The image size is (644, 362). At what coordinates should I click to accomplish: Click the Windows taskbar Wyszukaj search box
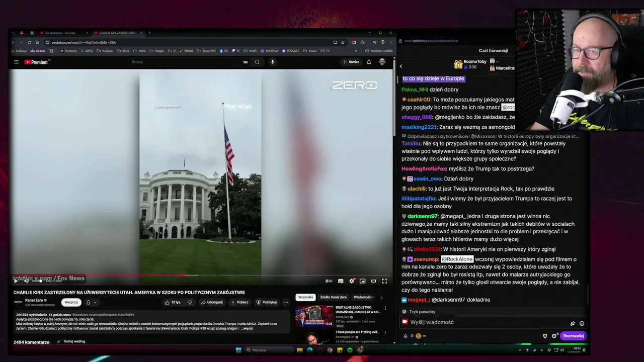tap(269, 350)
